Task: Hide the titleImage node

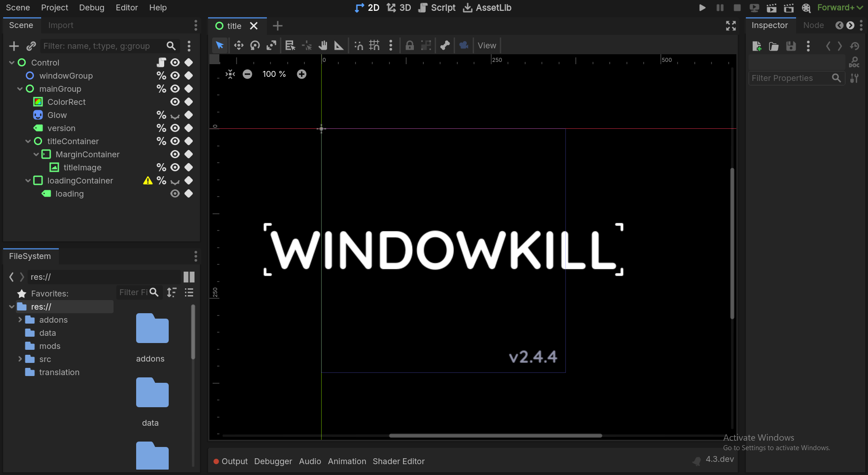Action: (x=175, y=167)
